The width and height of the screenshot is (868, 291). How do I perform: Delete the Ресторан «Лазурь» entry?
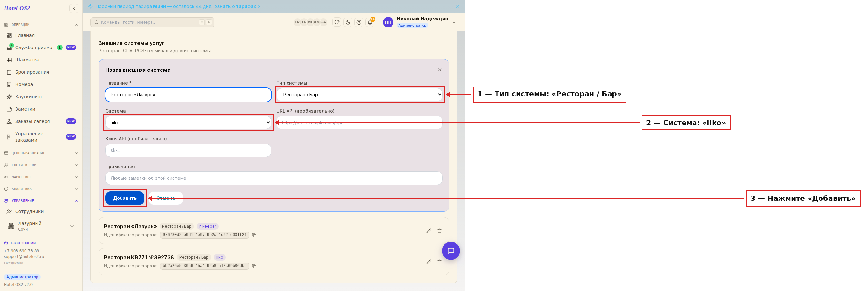439,231
